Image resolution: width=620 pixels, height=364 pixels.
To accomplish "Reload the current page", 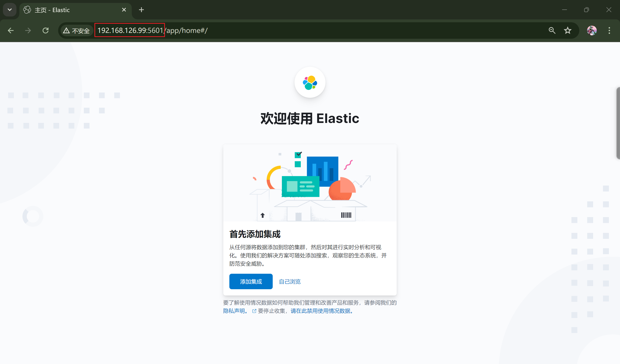I will [46, 30].
